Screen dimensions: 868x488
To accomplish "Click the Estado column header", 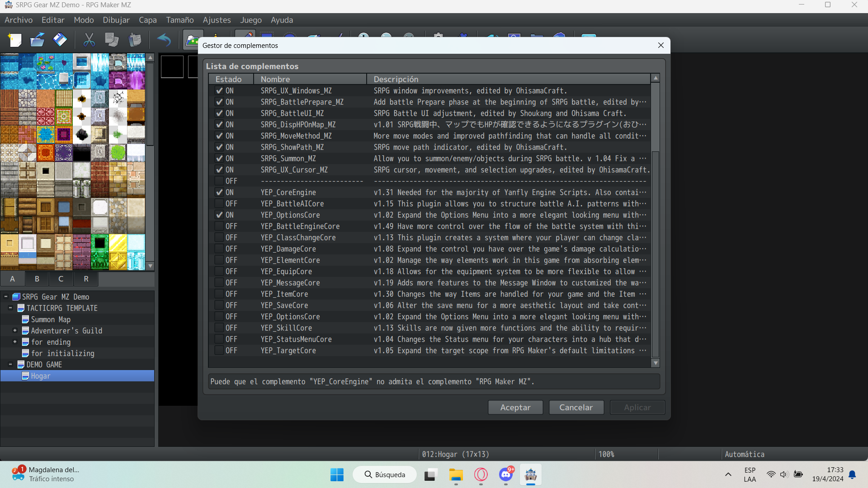I will [231, 79].
